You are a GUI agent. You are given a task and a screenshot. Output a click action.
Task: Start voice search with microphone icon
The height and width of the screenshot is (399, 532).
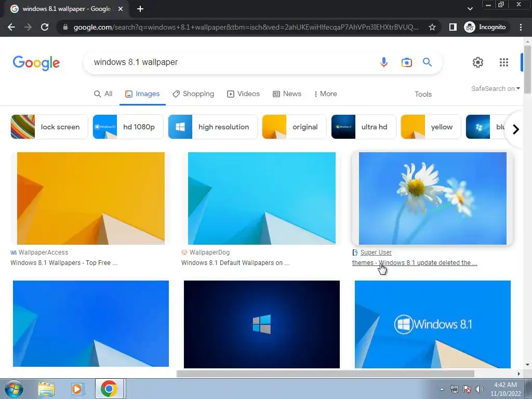coord(384,62)
